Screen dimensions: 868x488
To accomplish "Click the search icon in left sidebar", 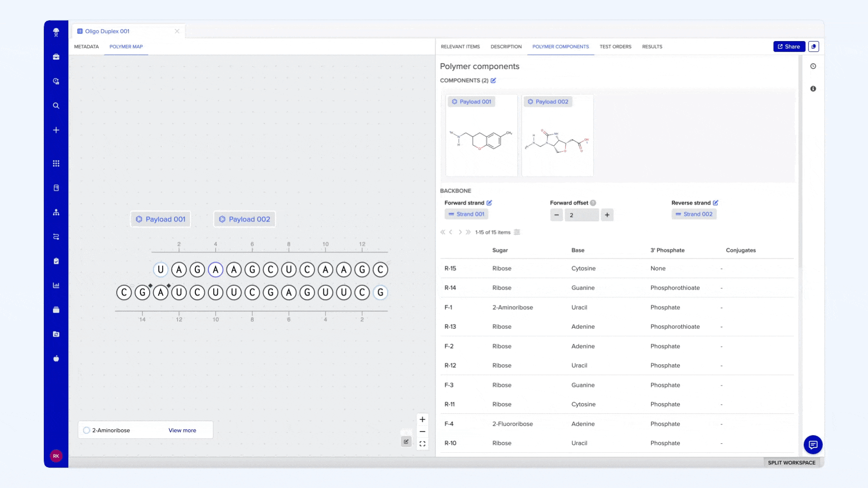I will pos(56,106).
